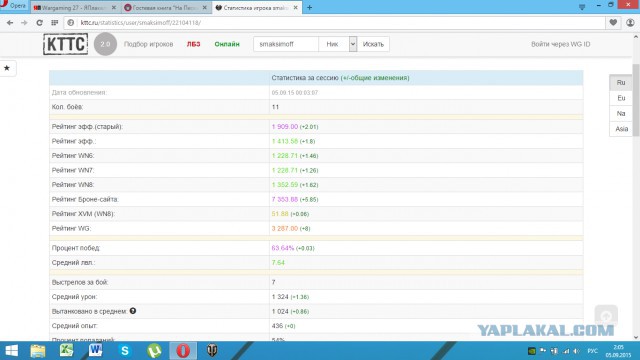Click Средний опыт value 436

click(277, 326)
